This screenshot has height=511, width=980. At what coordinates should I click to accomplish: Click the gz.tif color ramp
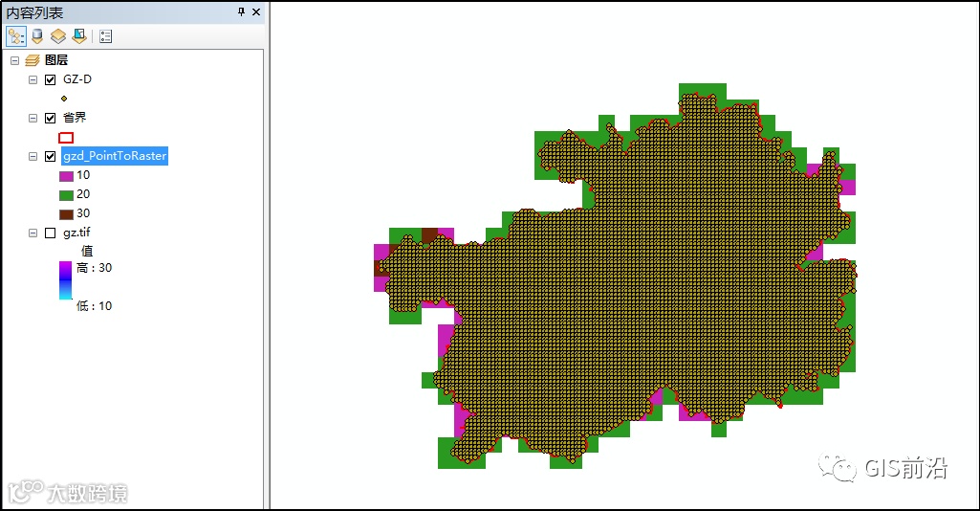pyautogui.click(x=66, y=280)
